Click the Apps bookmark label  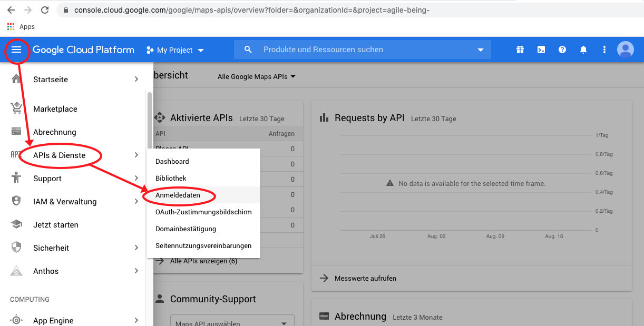pos(27,26)
